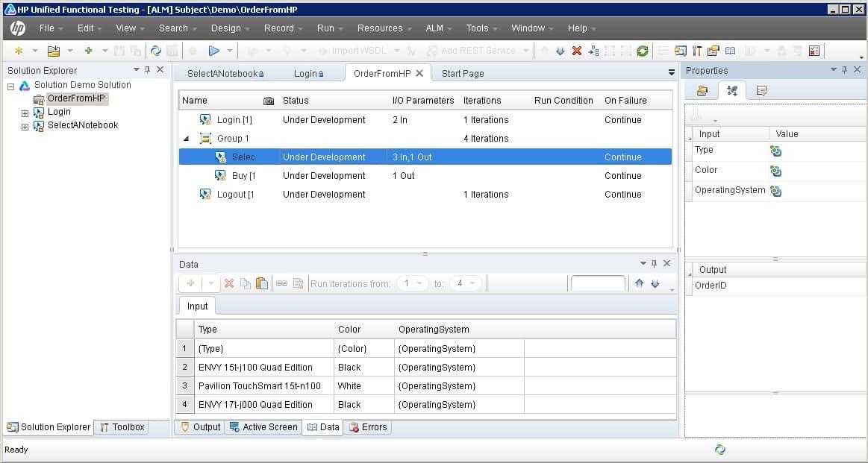Switch to the Toolbox bottom tab
868x463 pixels.
click(x=122, y=427)
